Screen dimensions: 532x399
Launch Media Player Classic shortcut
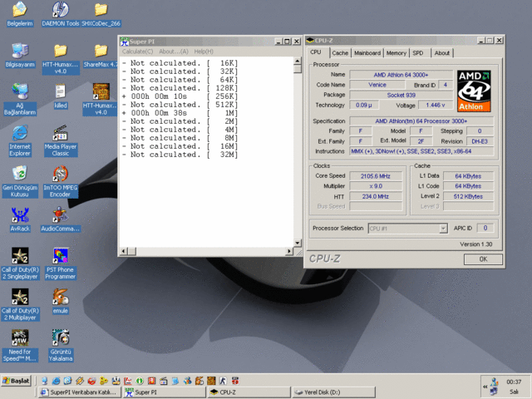61,140
